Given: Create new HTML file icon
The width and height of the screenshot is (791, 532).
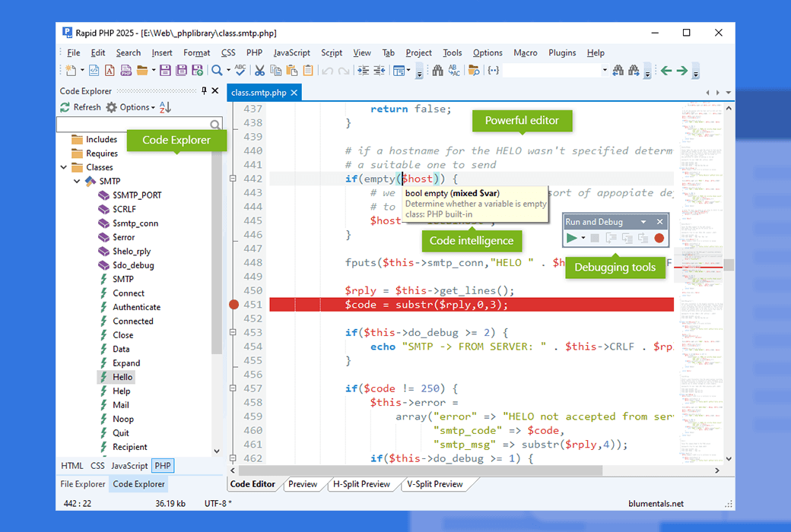Looking at the screenshot, I should pyautogui.click(x=94, y=71).
